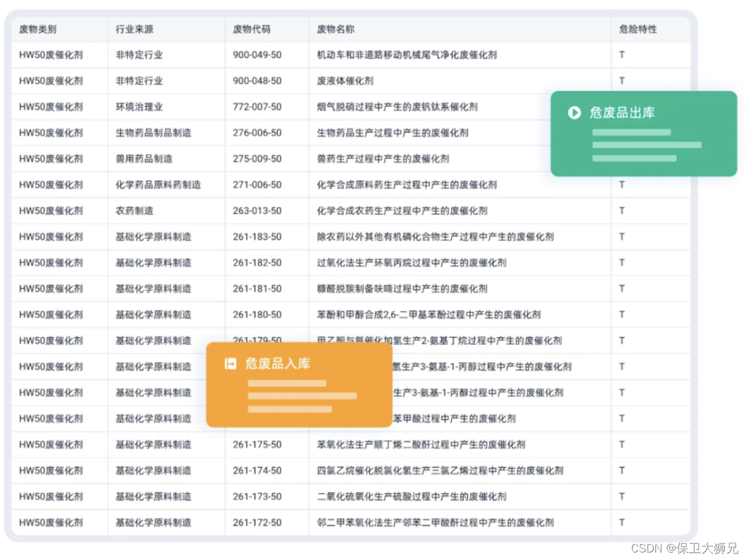Click 兽药生产过程中产生的废催化剂 name
This screenshot has width=748, height=560.
[x=383, y=159]
